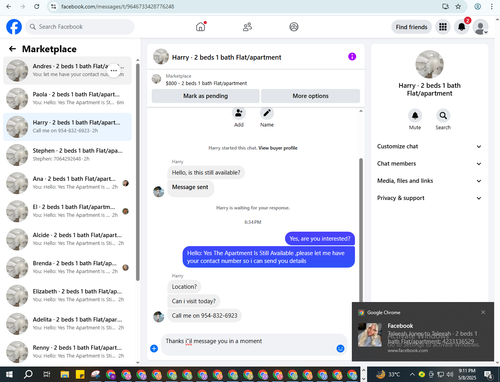Open the El conversation
Viewport: 500px width, 382px height.
[x=67, y=211]
